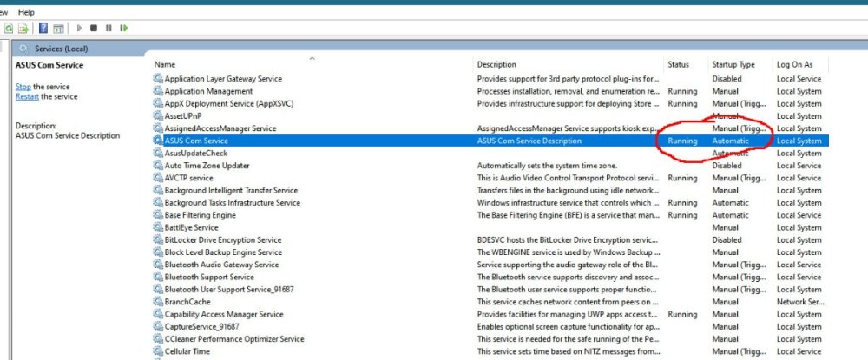Click the Start Service play icon

tap(80, 28)
